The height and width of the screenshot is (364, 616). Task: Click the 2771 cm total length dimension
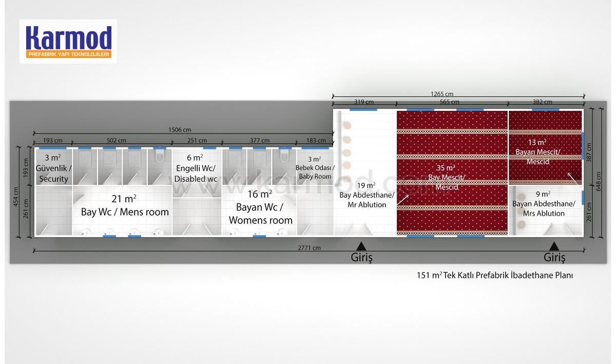coord(310,248)
